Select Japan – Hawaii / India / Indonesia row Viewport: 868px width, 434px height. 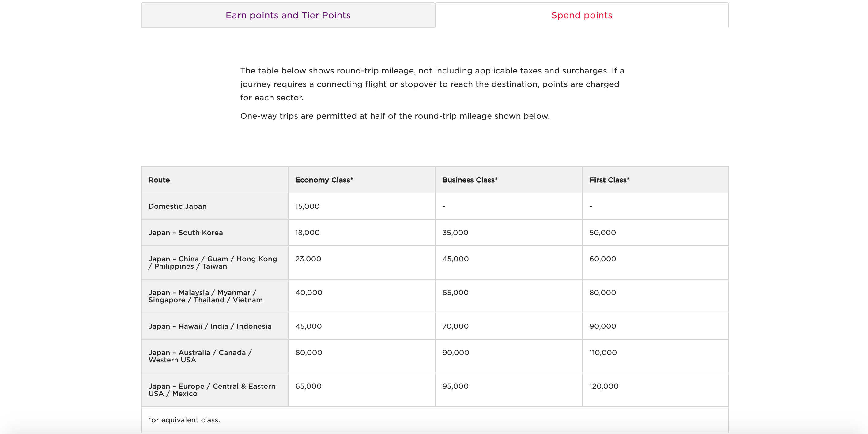[x=209, y=326]
